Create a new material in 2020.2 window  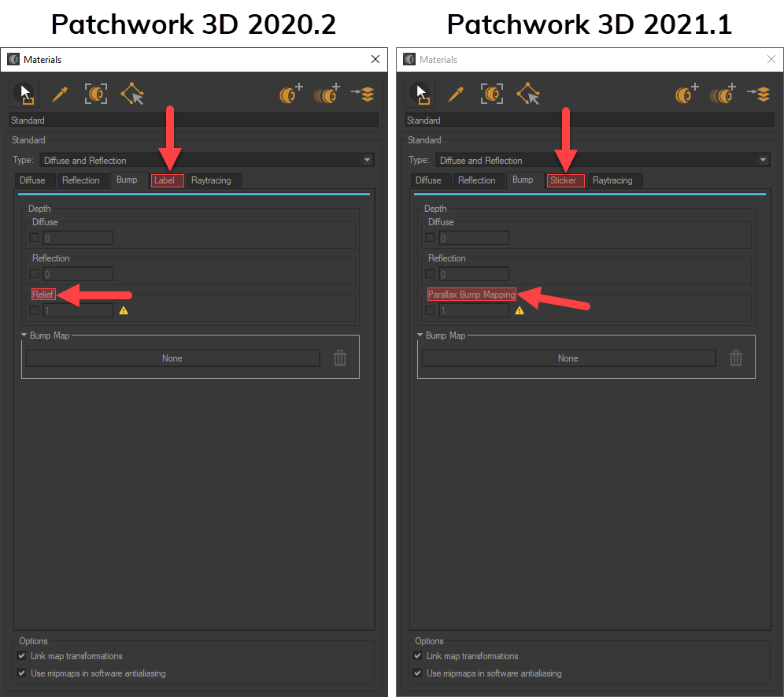point(291,94)
